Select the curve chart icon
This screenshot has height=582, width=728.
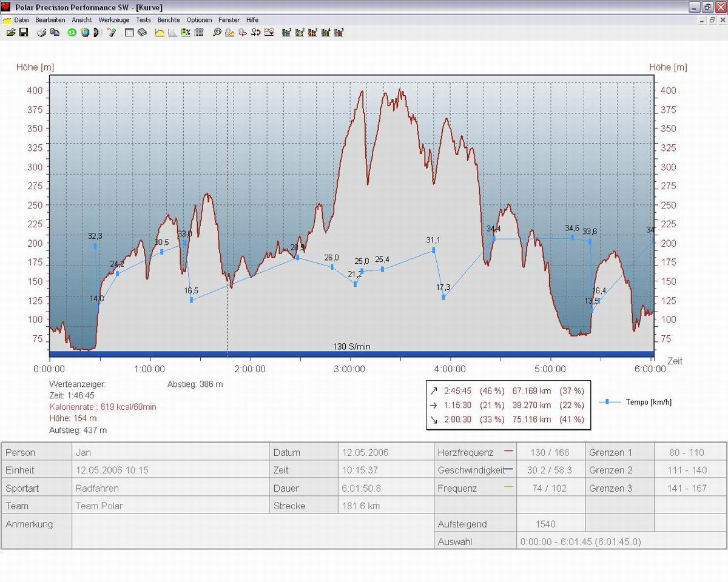coord(160,32)
